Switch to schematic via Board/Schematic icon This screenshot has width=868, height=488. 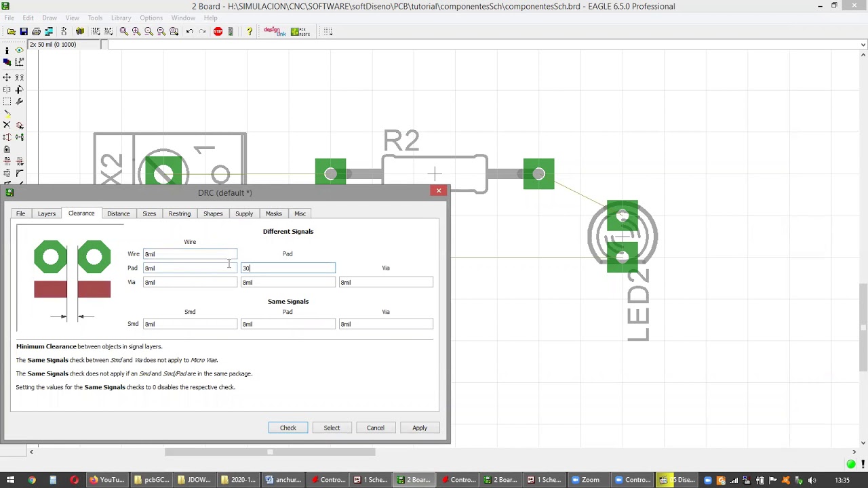click(64, 32)
